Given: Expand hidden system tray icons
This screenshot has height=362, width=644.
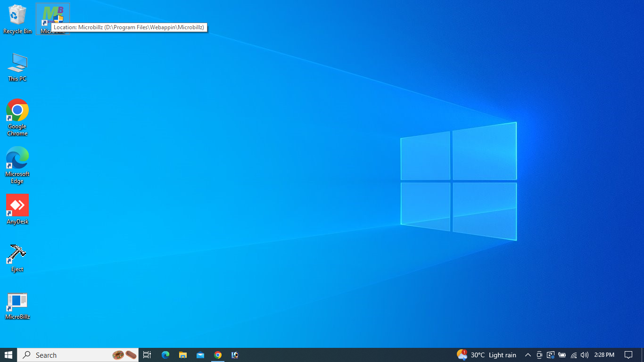Looking at the screenshot, I should (x=528, y=355).
